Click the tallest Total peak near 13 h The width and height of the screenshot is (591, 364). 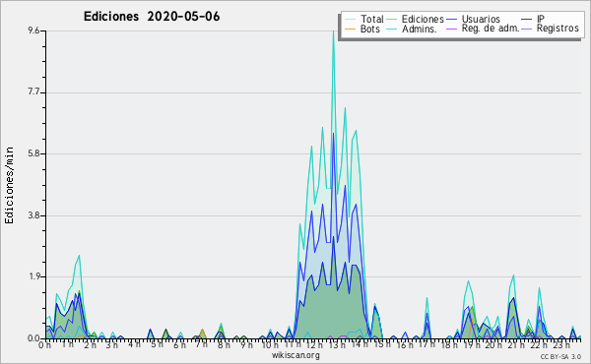[x=333, y=32]
